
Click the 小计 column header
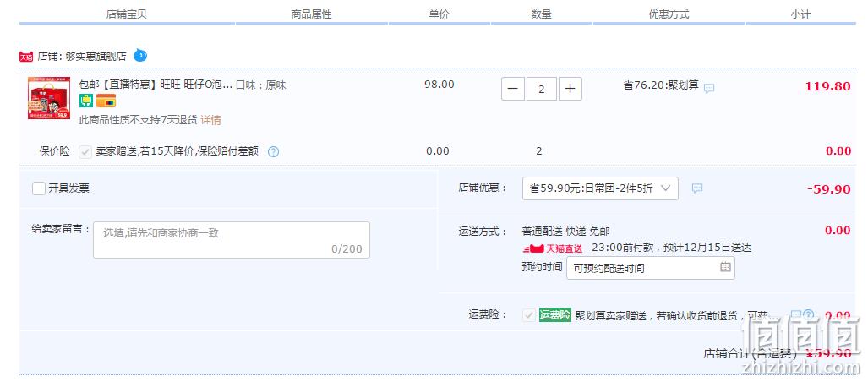[x=800, y=14]
